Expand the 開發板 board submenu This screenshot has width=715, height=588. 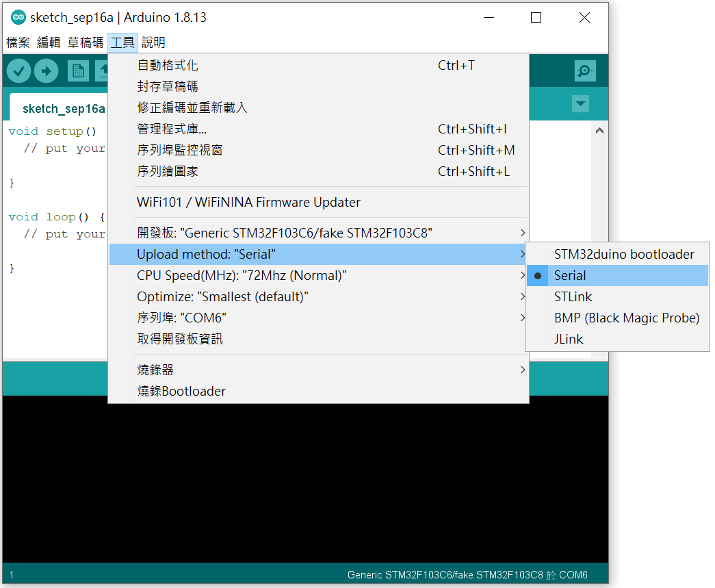tap(318, 233)
